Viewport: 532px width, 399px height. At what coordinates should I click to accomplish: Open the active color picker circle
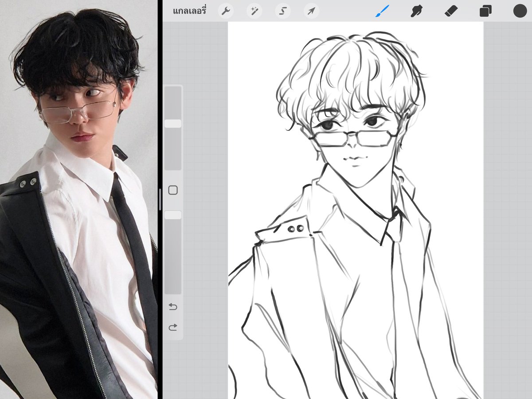point(520,11)
